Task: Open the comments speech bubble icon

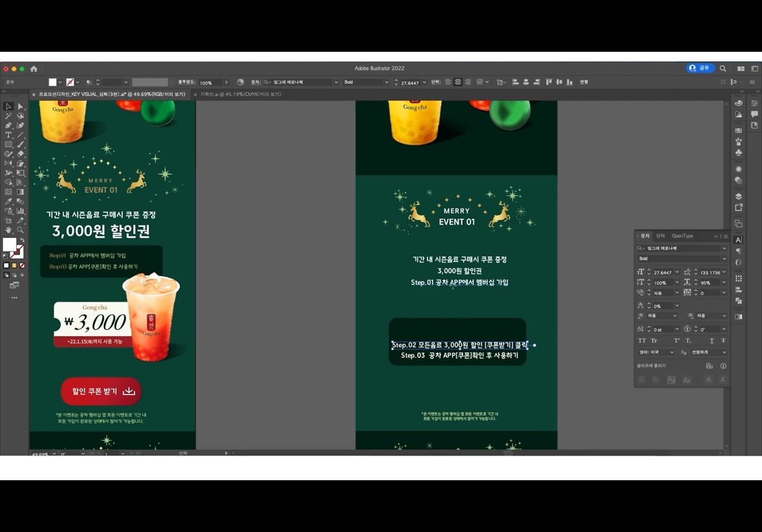Action: click(x=754, y=114)
